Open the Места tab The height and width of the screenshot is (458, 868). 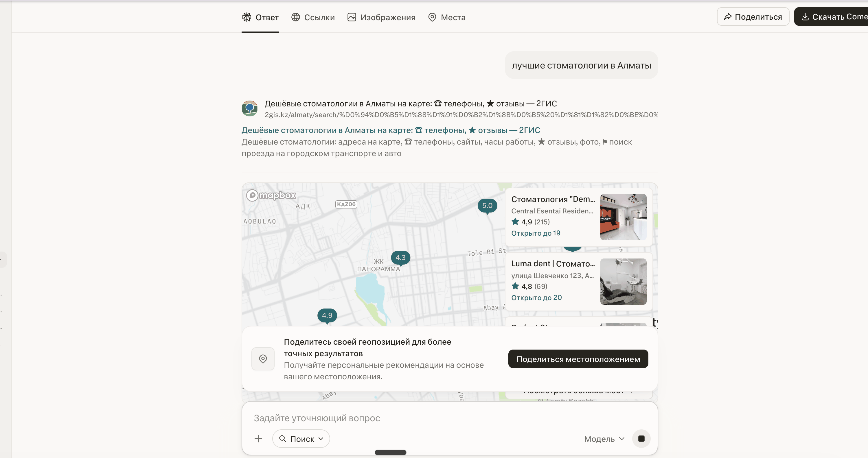(x=446, y=17)
